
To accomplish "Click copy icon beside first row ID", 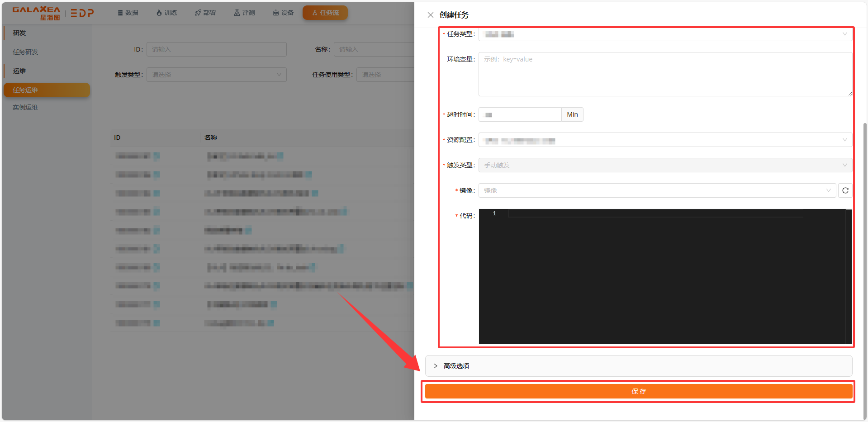I will click(x=157, y=156).
